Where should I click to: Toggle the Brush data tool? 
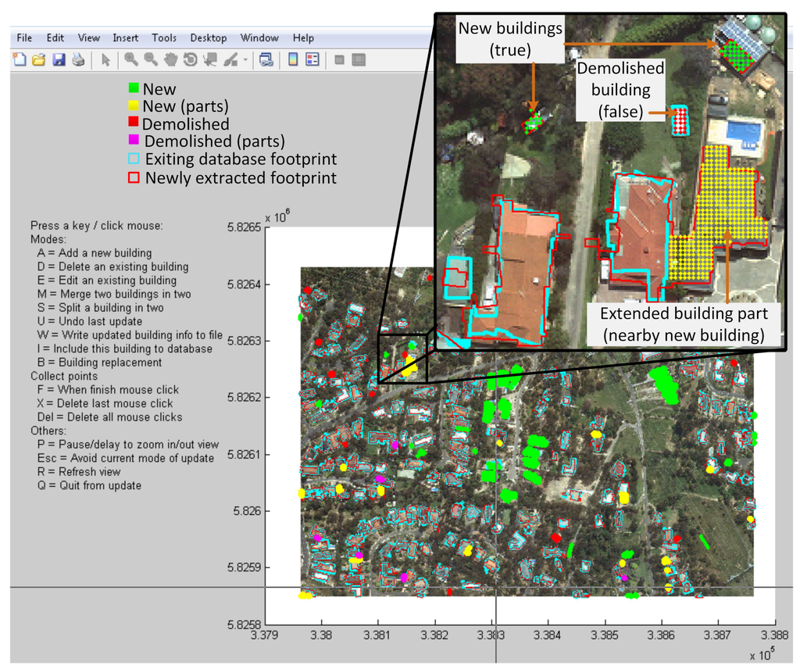coord(229,59)
